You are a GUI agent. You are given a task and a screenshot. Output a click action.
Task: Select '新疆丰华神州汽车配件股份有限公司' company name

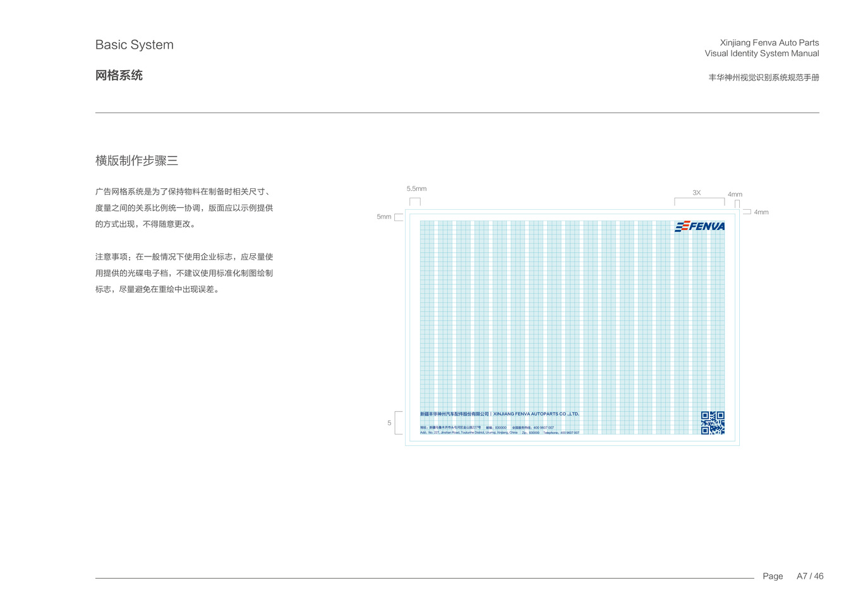point(454,414)
